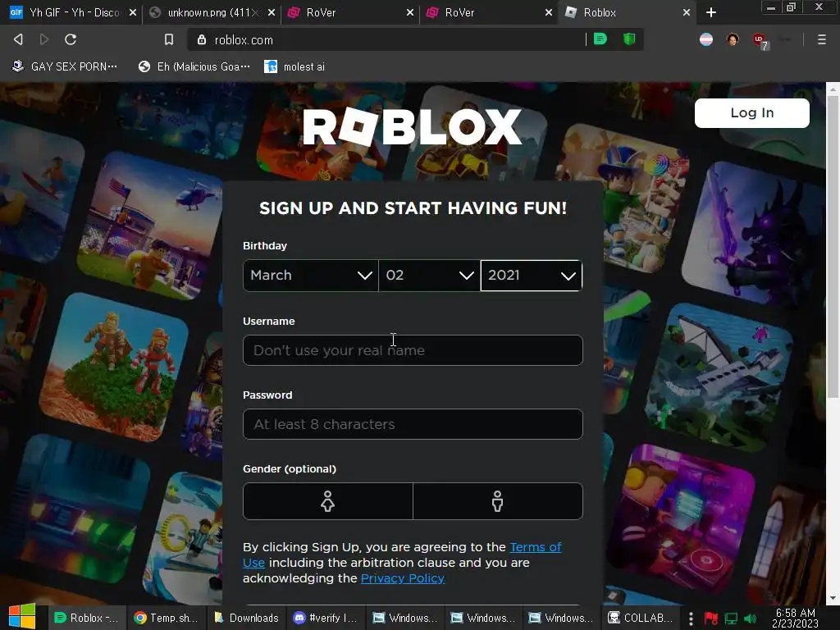Open uBlock Origin extension icon with badge 7
Image resolution: width=840 pixels, height=630 pixels.
tap(760, 40)
